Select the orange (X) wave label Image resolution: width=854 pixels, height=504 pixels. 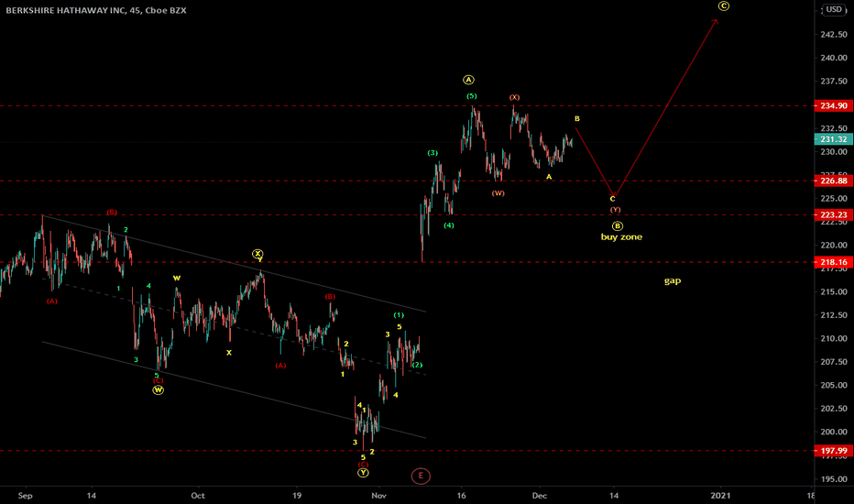click(x=515, y=97)
